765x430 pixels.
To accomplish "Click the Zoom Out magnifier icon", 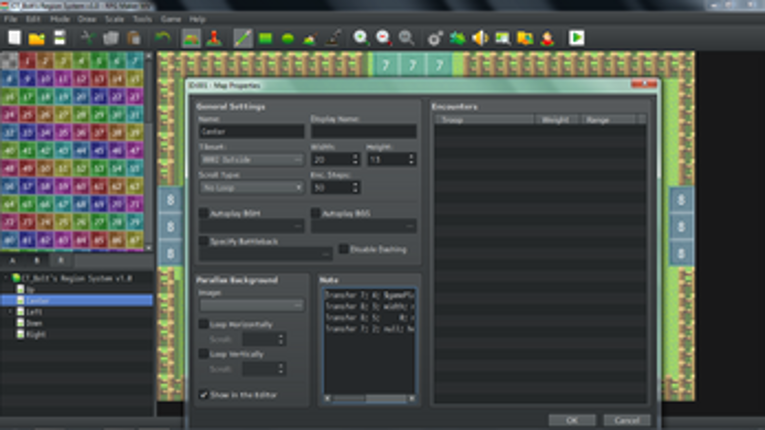I will point(384,38).
